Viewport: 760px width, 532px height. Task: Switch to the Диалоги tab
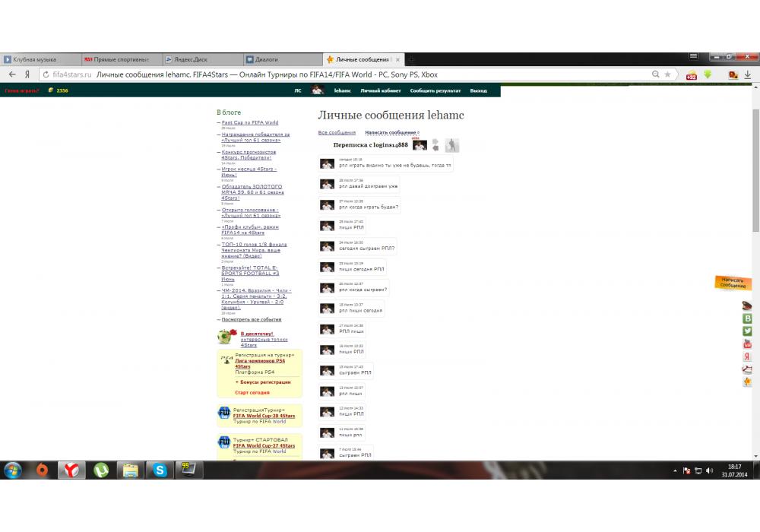pyautogui.click(x=281, y=59)
